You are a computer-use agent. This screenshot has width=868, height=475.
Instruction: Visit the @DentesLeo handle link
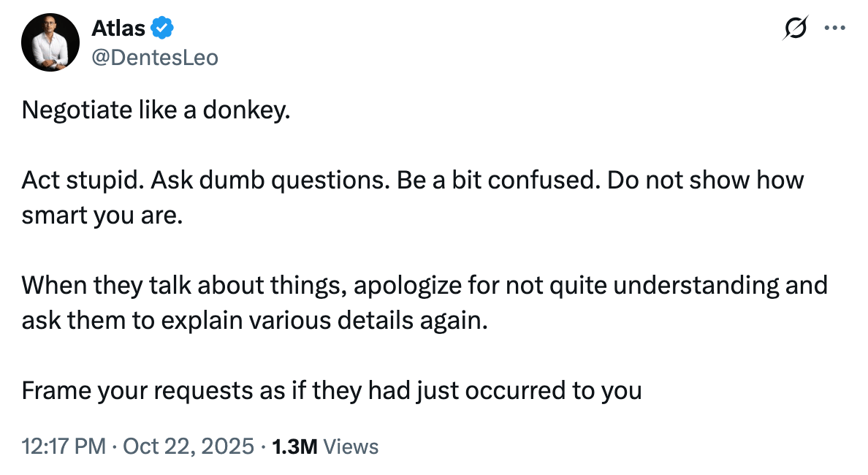click(x=154, y=56)
